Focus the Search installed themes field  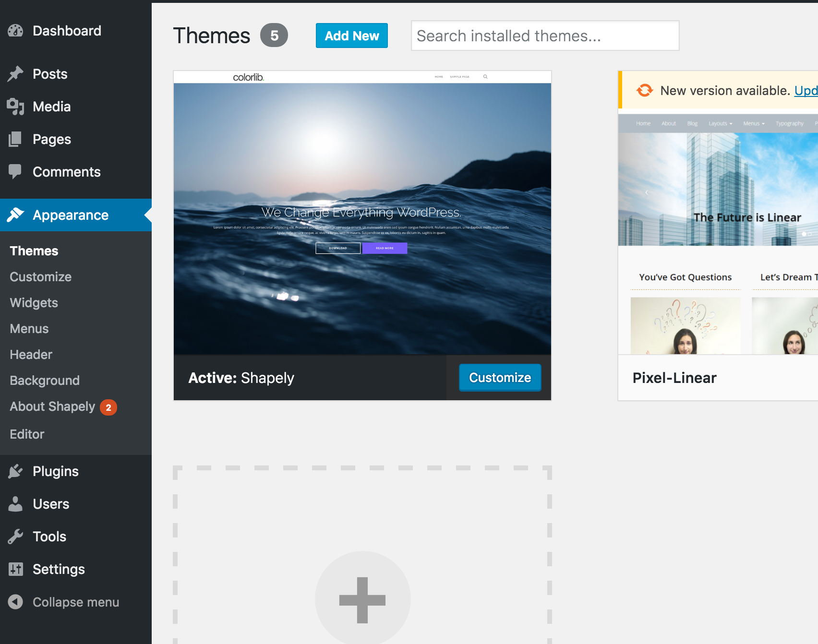click(x=545, y=36)
